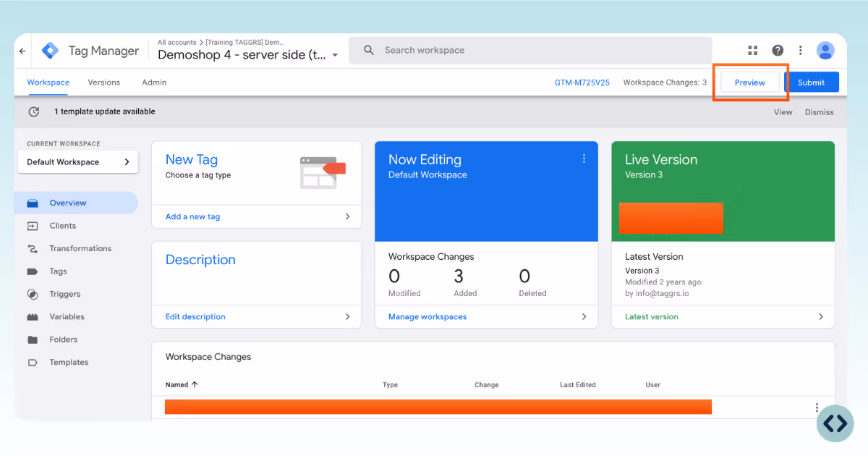
Task: Switch to the Versions tab
Action: pos(104,83)
